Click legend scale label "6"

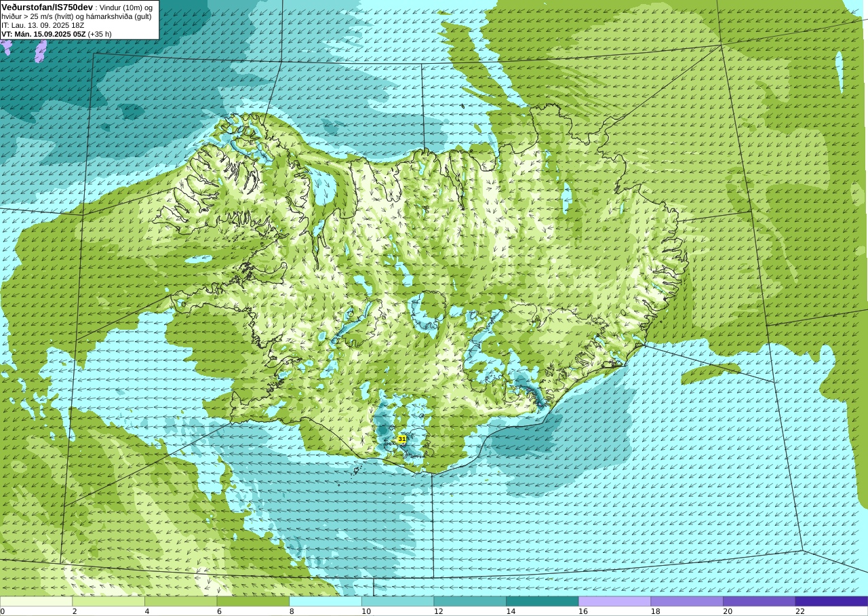pos(219,611)
